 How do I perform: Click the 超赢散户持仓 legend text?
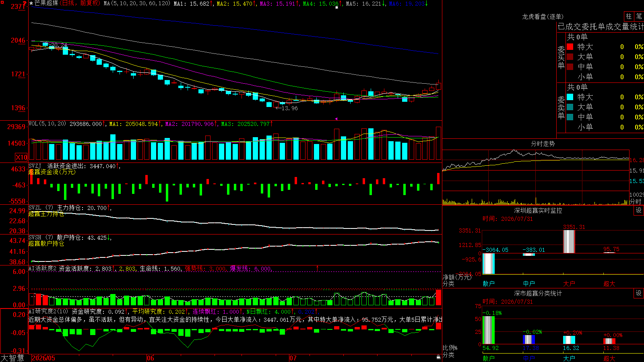tap(46, 243)
